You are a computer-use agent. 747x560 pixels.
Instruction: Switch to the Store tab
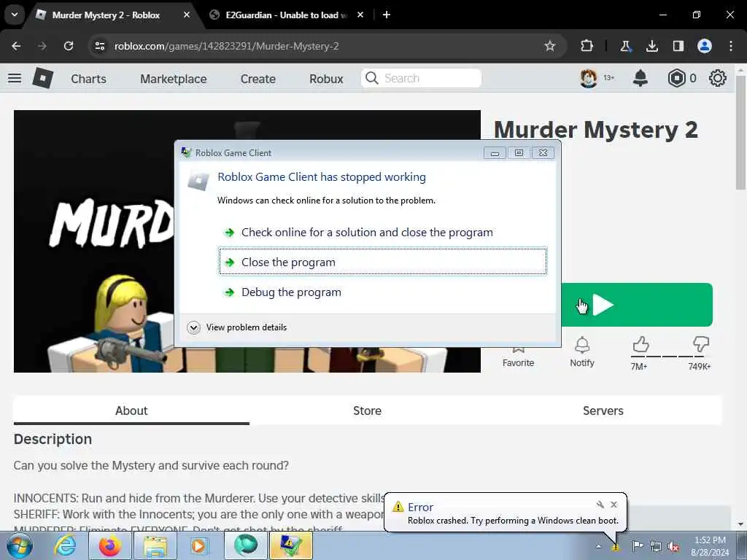pyautogui.click(x=368, y=411)
